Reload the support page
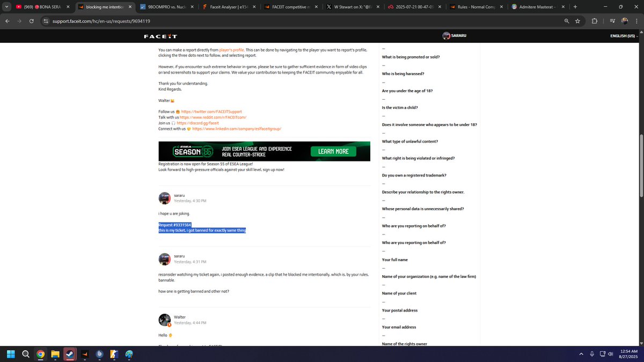The image size is (644, 362). (x=32, y=21)
